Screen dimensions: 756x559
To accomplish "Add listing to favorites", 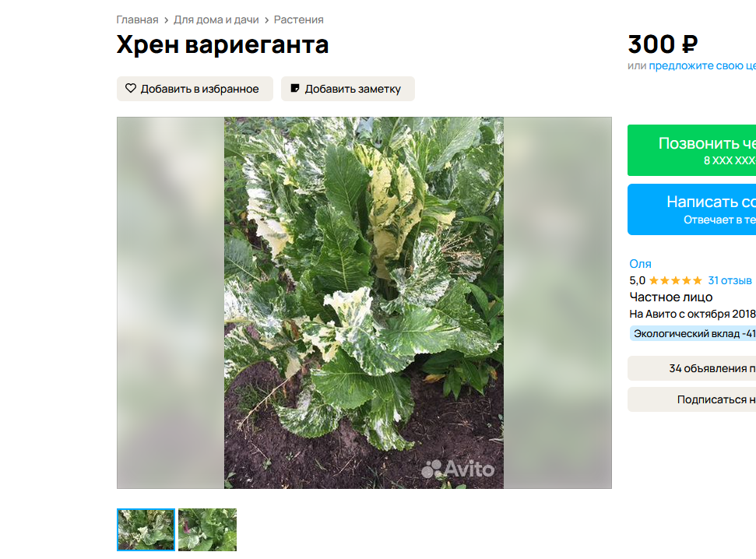I will pyautogui.click(x=195, y=89).
